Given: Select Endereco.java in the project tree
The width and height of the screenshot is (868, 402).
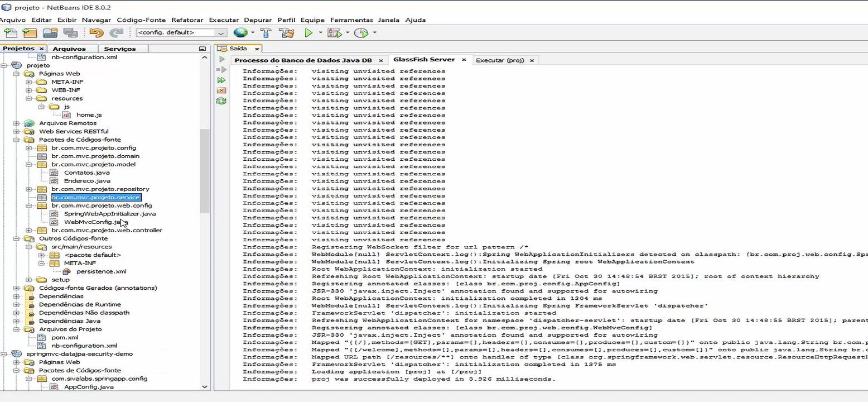Looking at the screenshot, I should (86, 181).
